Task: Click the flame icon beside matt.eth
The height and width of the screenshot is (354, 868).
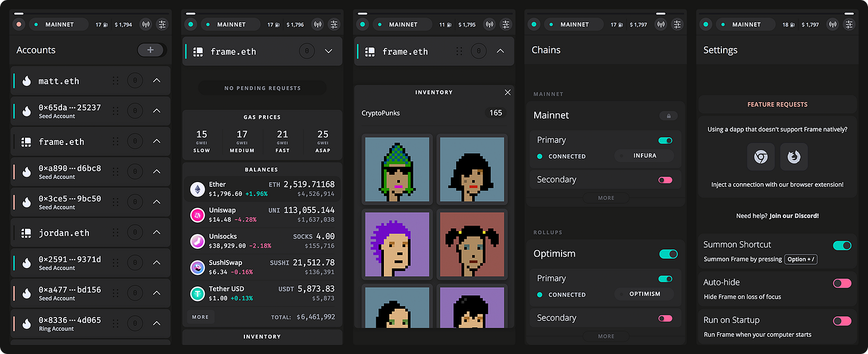Action: (x=27, y=81)
